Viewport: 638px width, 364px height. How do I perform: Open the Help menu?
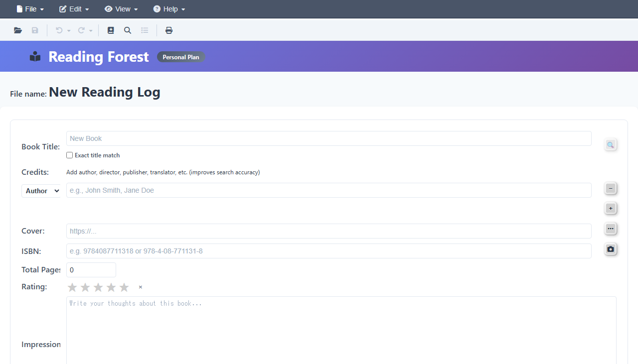coord(169,9)
